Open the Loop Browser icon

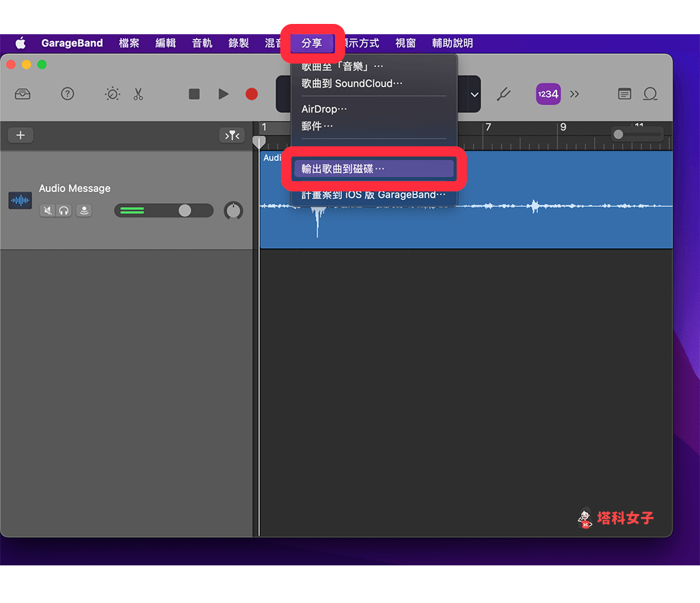click(650, 94)
